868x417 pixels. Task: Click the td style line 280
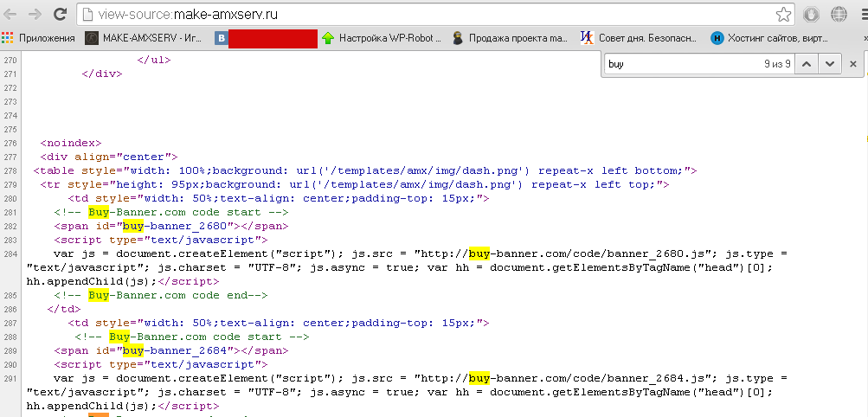point(279,198)
